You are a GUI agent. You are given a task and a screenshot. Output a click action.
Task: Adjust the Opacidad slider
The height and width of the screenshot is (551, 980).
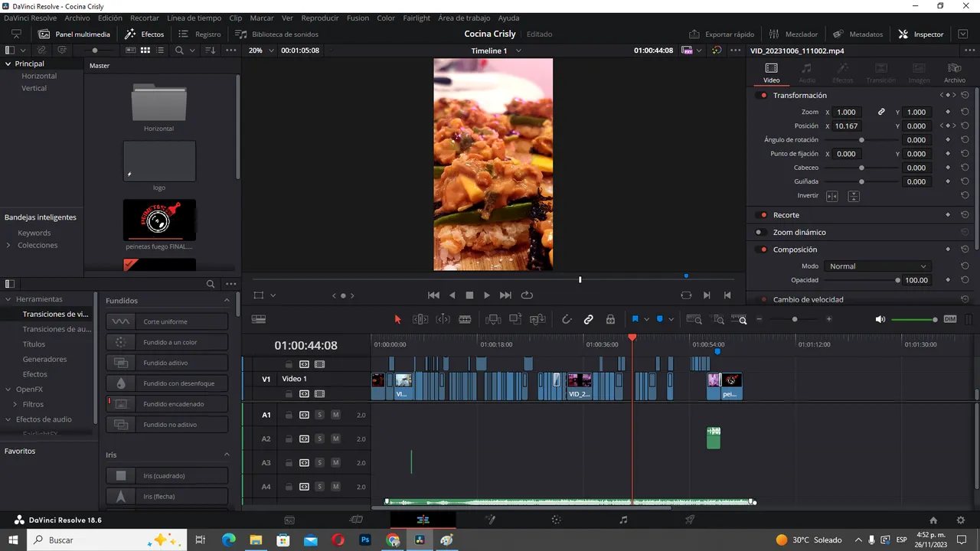click(861, 280)
